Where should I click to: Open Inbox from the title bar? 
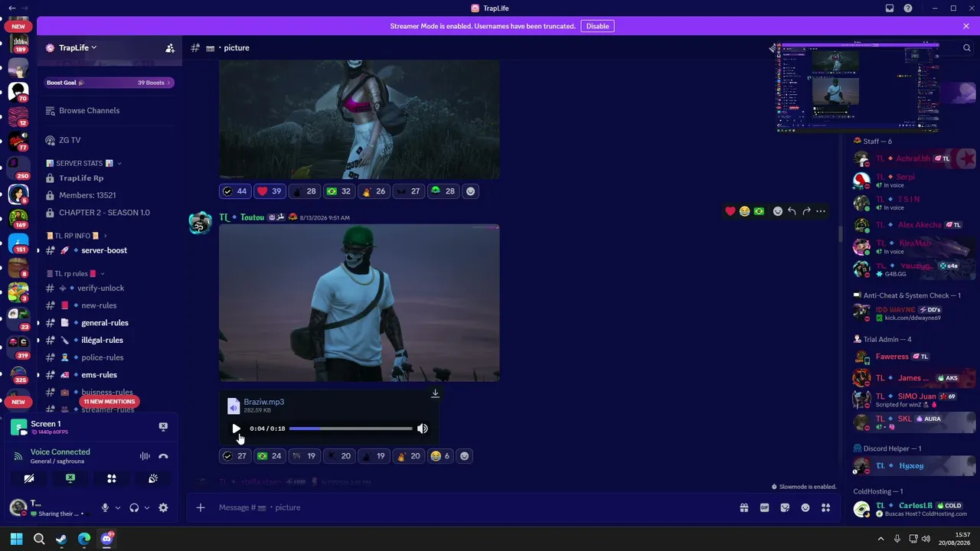click(890, 8)
